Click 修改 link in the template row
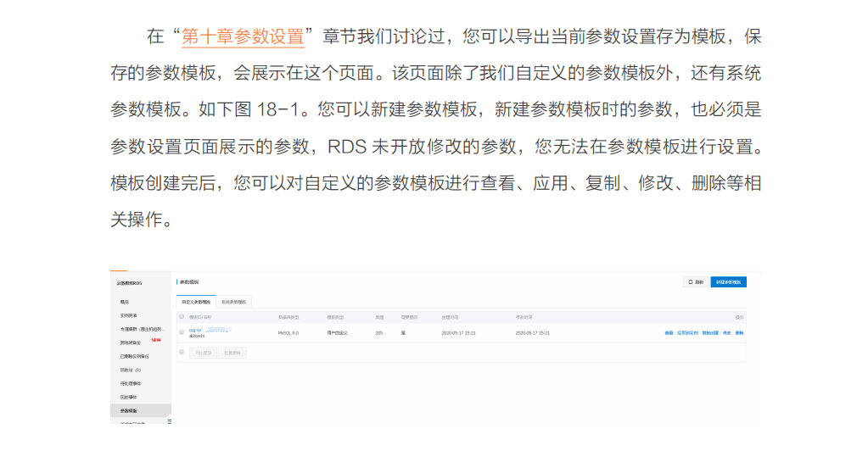Viewport: 868px width, 451px height. [x=727, y=333]
